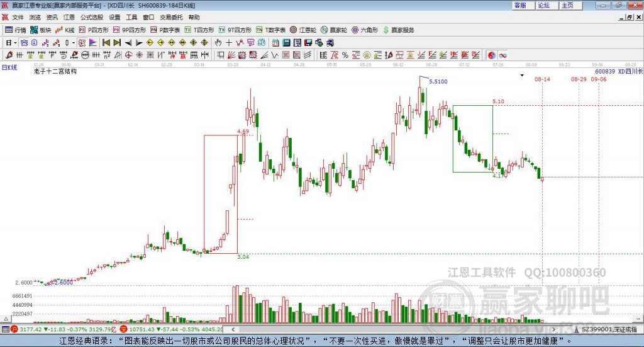This screenshot has height=347, width=644.
Task: Click the 日K线 chart label
Action: coord(9,67)
